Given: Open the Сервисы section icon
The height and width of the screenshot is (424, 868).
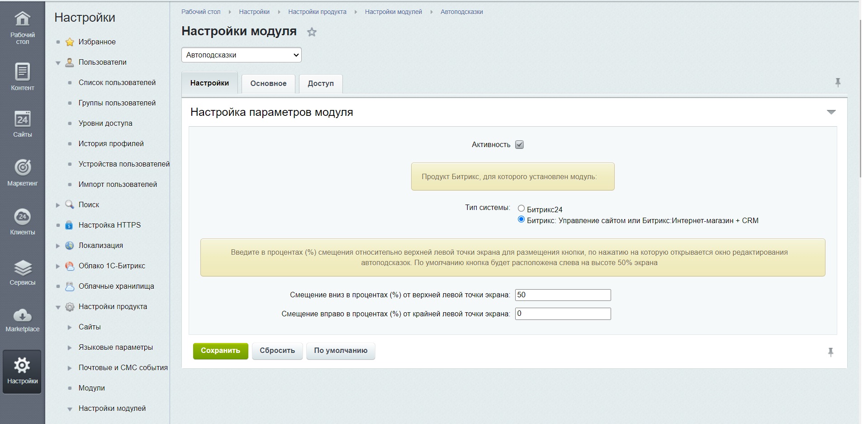Looking at the screenshot, I should (x=22, y=272).
